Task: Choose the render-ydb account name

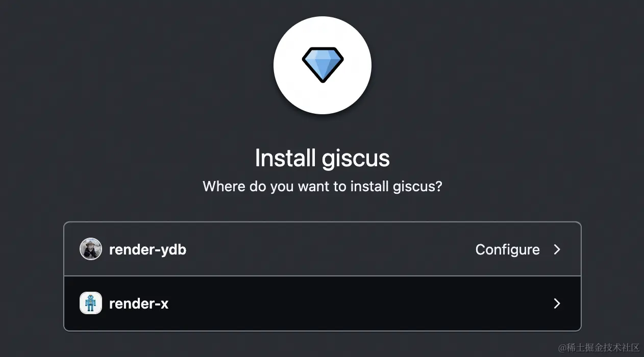Action: click(x=147, y=250)
